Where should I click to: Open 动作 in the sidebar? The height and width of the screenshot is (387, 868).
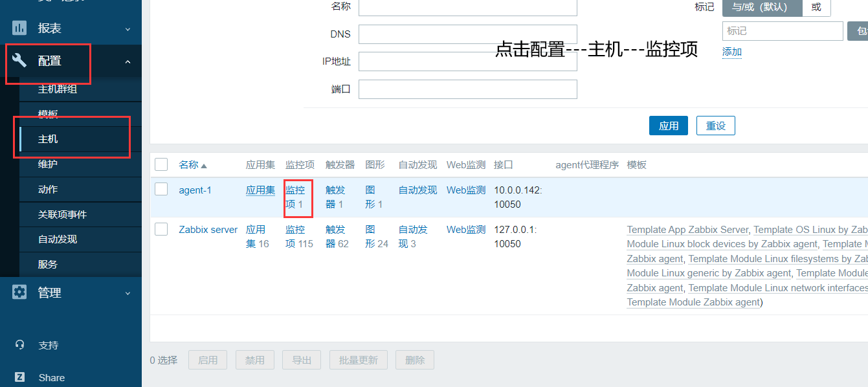[80, 190]
